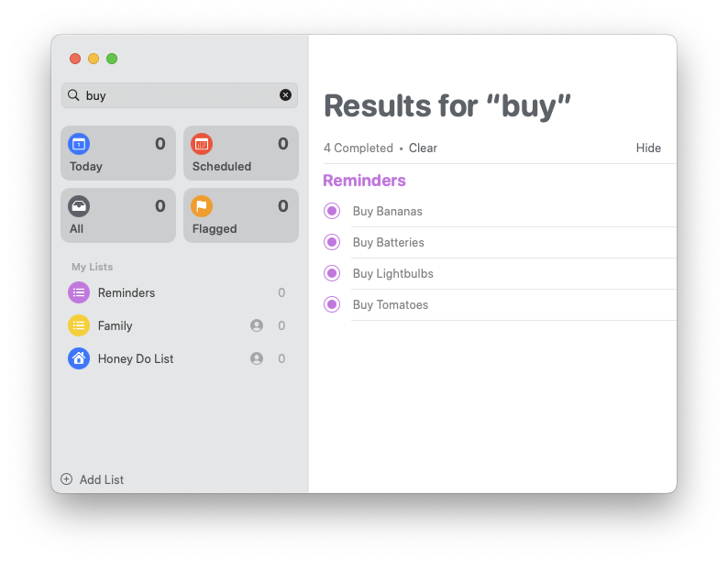Select Reminders in My Lists
This screenshot has height=561, width=728.
tap(127, 292)
